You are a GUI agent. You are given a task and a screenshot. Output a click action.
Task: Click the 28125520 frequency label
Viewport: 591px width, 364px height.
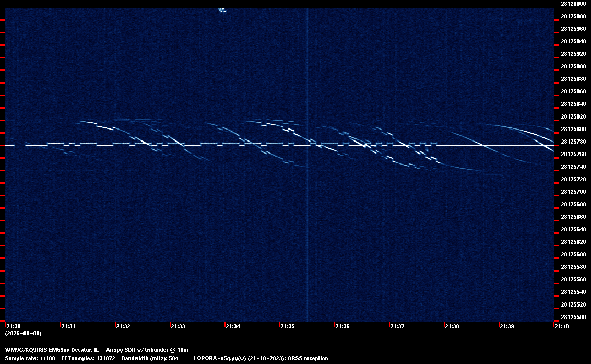click(x=573, y=304)
